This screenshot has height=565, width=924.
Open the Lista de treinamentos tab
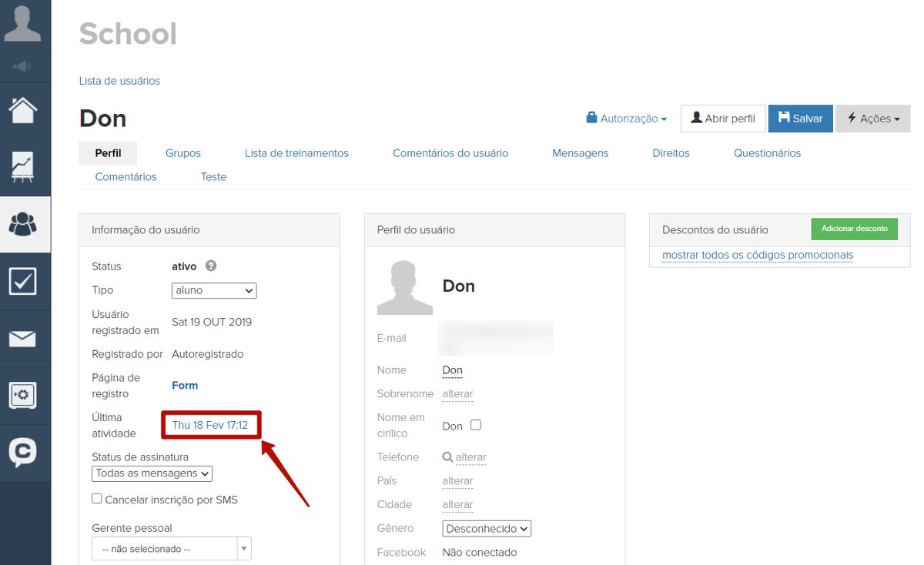click(x=296, y=153)
